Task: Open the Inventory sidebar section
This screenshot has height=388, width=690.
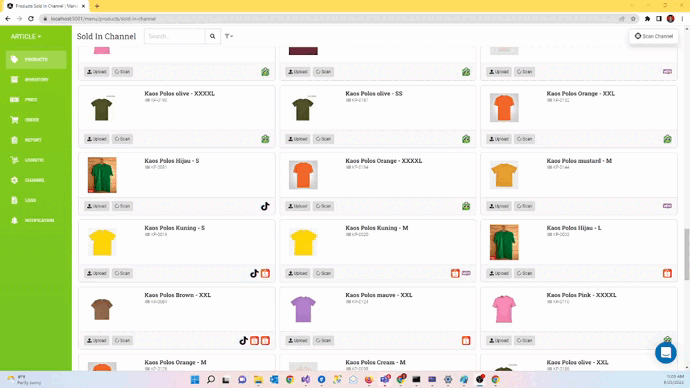Action: tap(36, 80)
